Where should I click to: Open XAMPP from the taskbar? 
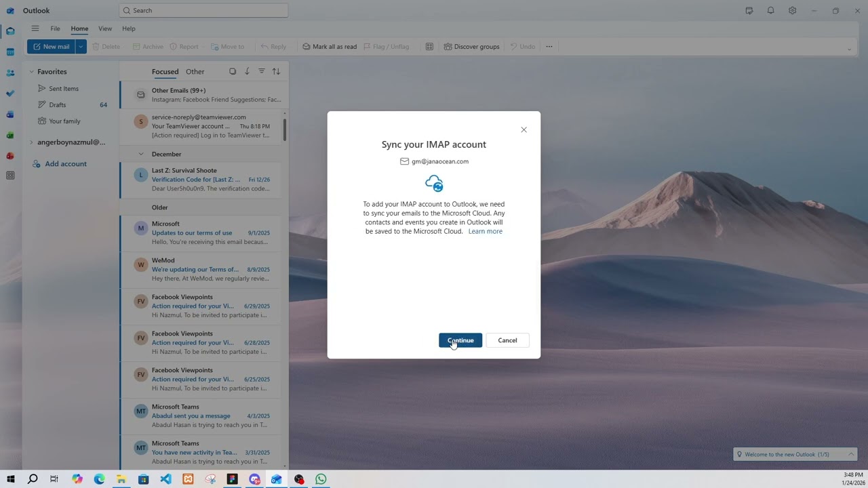click(x=188, y=479)
